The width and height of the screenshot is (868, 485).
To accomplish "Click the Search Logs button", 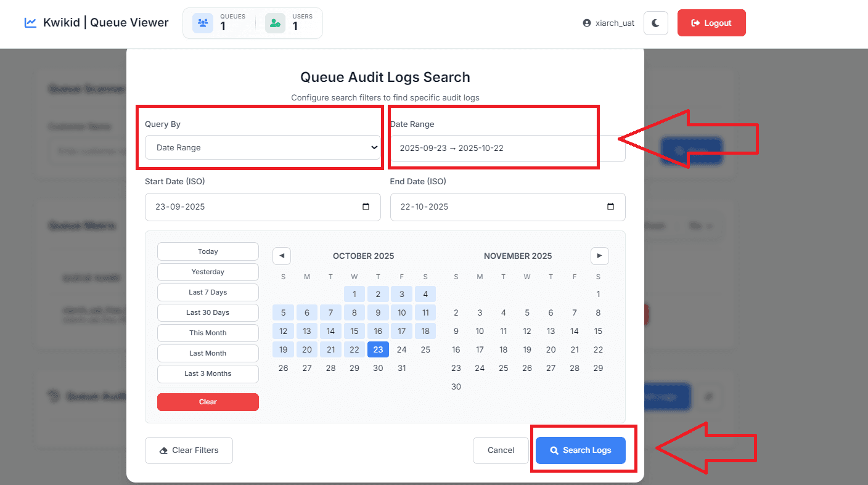I will click(580, 450).
